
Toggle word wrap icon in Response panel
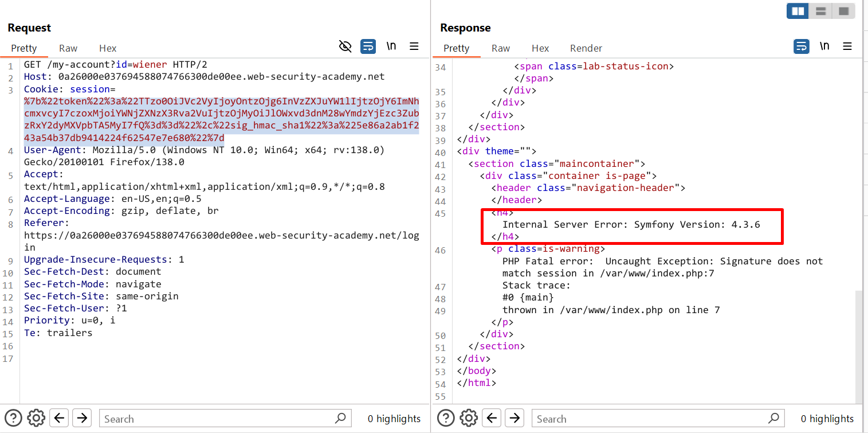[801, 46]
